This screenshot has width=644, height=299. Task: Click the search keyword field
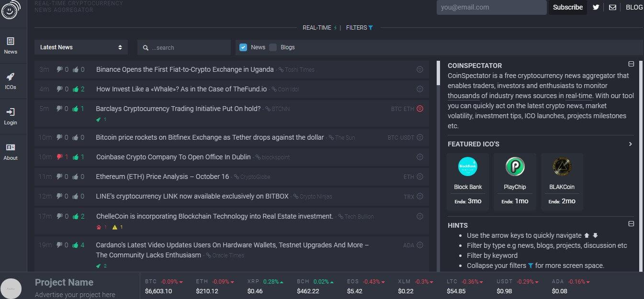point(184,47)
